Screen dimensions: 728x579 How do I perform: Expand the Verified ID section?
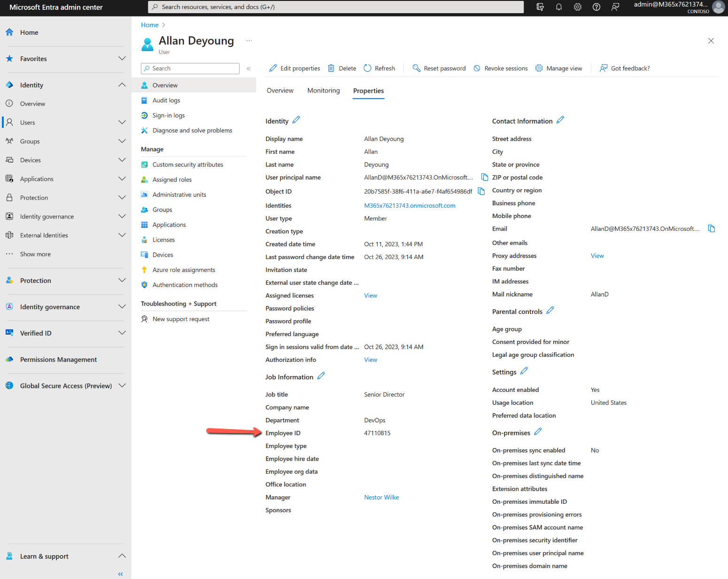coord(122,333)
